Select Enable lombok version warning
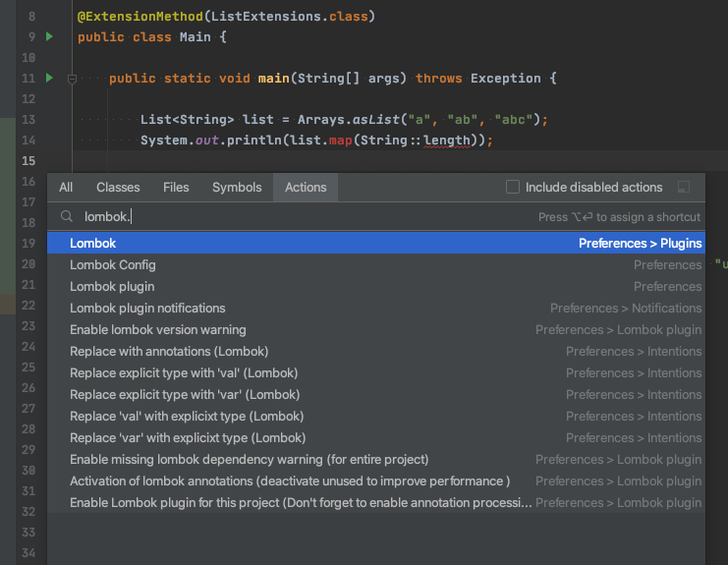Image resolution: width=728 pixels, height=565 pixels. (x=376, y=329)
